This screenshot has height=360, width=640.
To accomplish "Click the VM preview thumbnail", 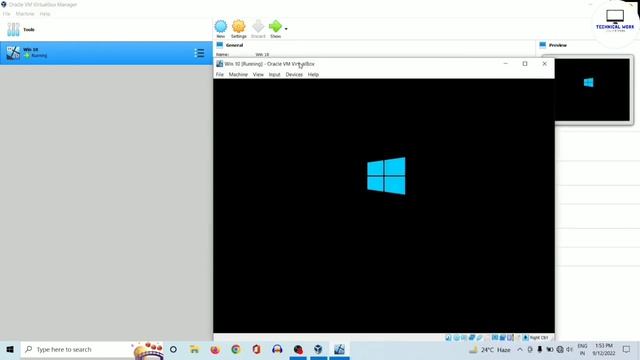I will 592,90.
